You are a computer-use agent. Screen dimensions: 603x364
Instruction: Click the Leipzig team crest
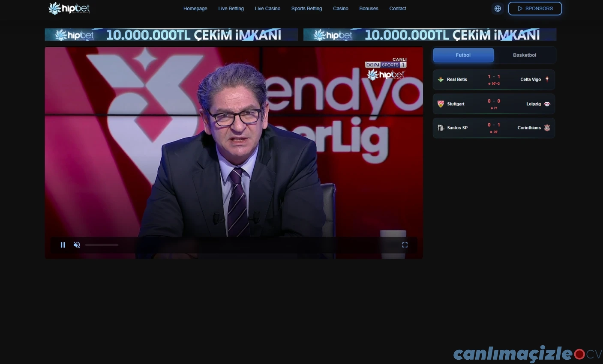click(x=547, y=104)
